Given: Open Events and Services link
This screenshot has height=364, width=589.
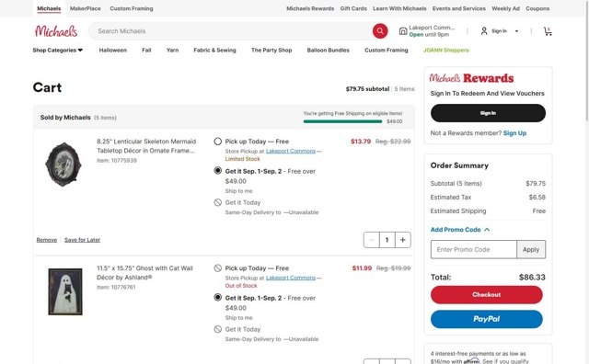Looking at the screenshot, I should point(459,8).
